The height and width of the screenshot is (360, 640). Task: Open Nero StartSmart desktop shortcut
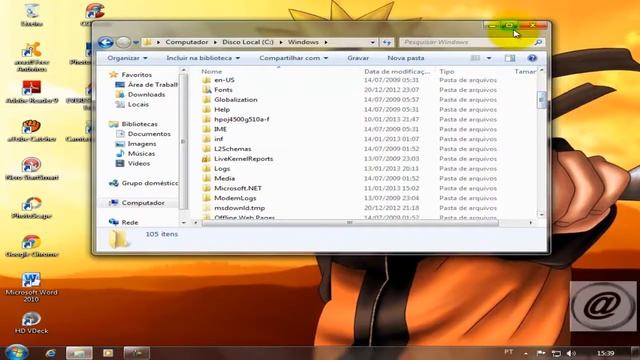pyautogui.click(x=31, y=169)
